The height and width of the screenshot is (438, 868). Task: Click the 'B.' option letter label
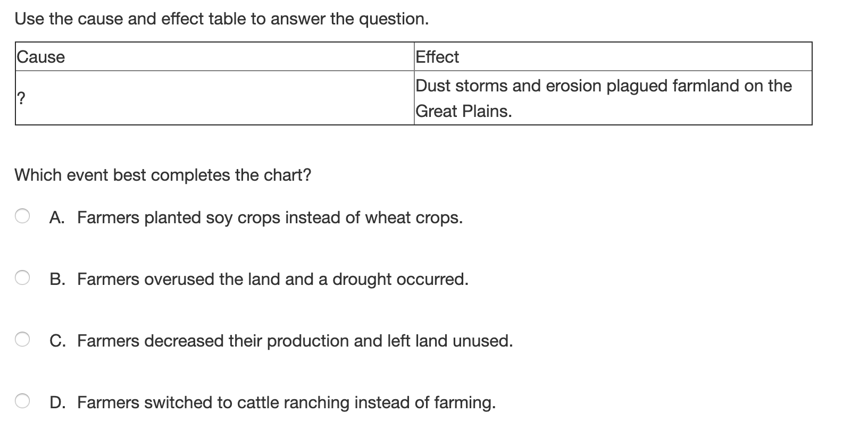pyautogui.click(x=57, y=279)
